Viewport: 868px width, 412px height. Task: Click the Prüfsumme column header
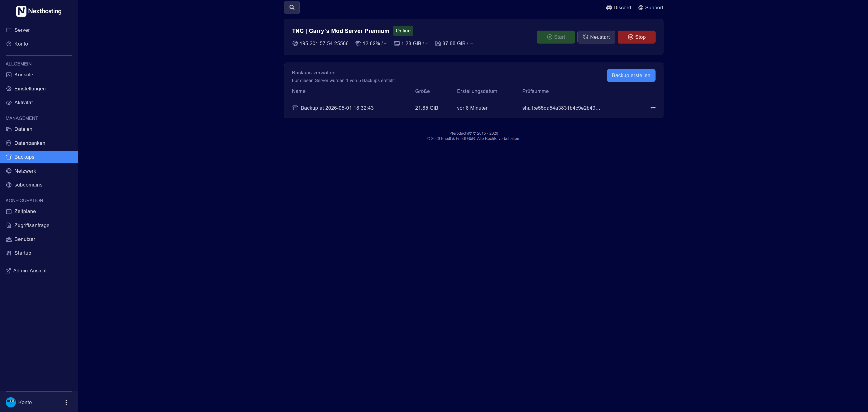pos(535,91)
